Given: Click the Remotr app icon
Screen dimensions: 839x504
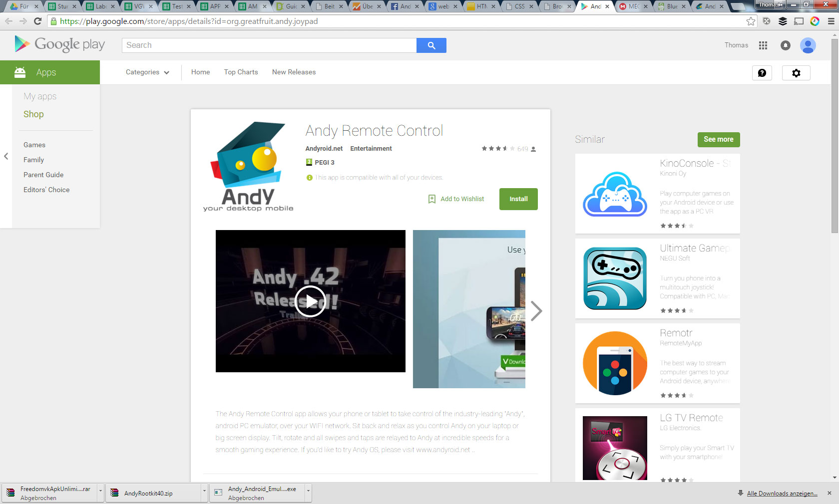Looking at the screenshot, I should 615,363.
